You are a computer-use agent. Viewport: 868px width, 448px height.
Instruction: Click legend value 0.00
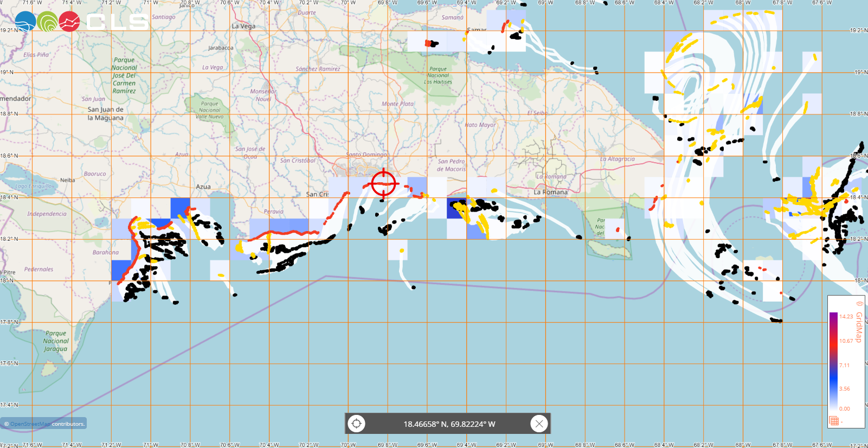coord(844,408)
